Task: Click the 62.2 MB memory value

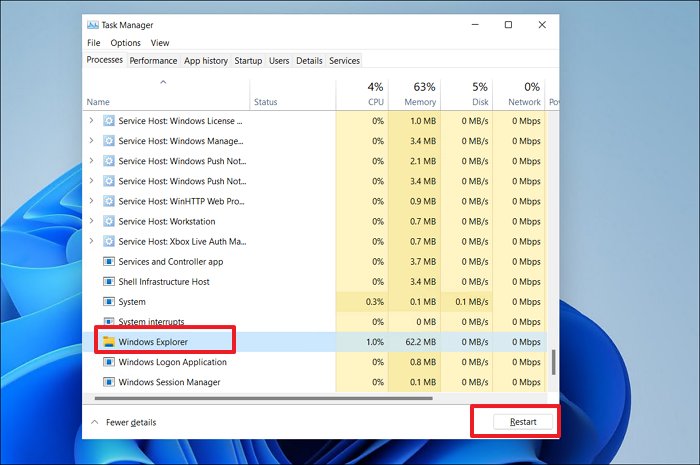Action: (421, 342)
